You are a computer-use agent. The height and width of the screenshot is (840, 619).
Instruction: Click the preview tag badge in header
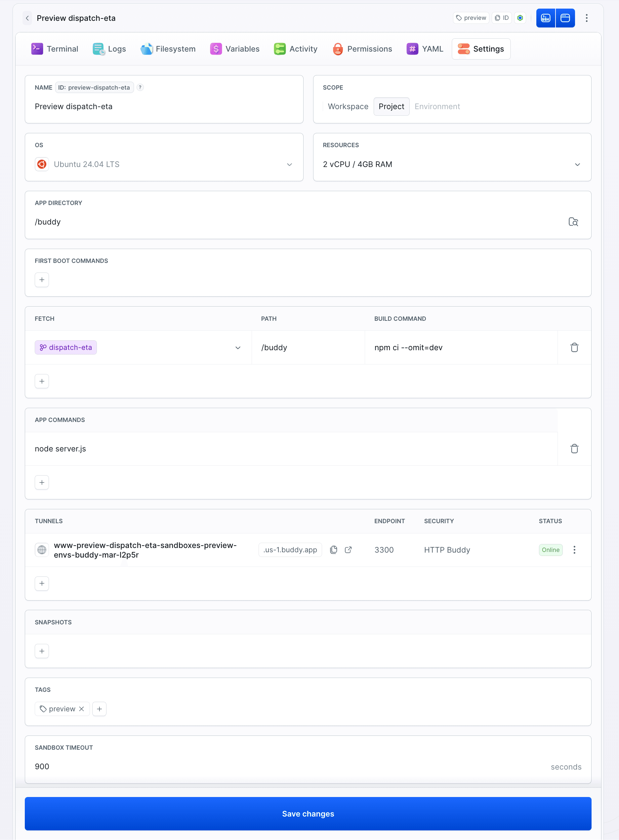pos(471,18)
